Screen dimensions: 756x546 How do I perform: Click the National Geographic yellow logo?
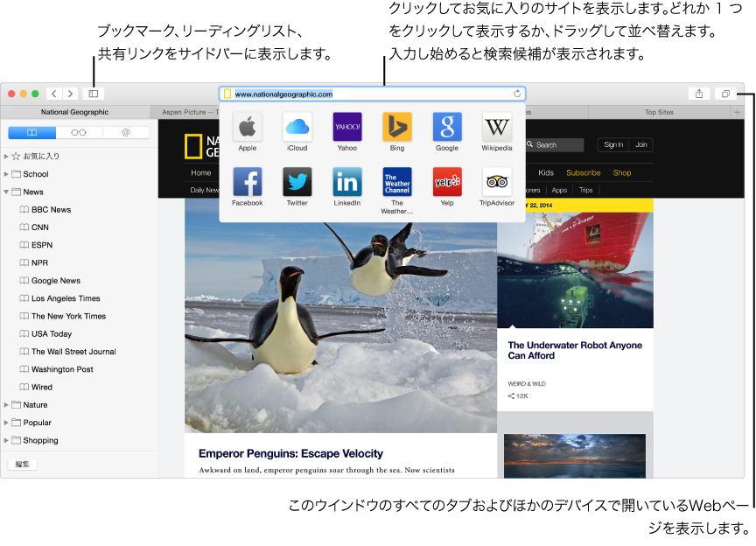(x=193, y=147)
